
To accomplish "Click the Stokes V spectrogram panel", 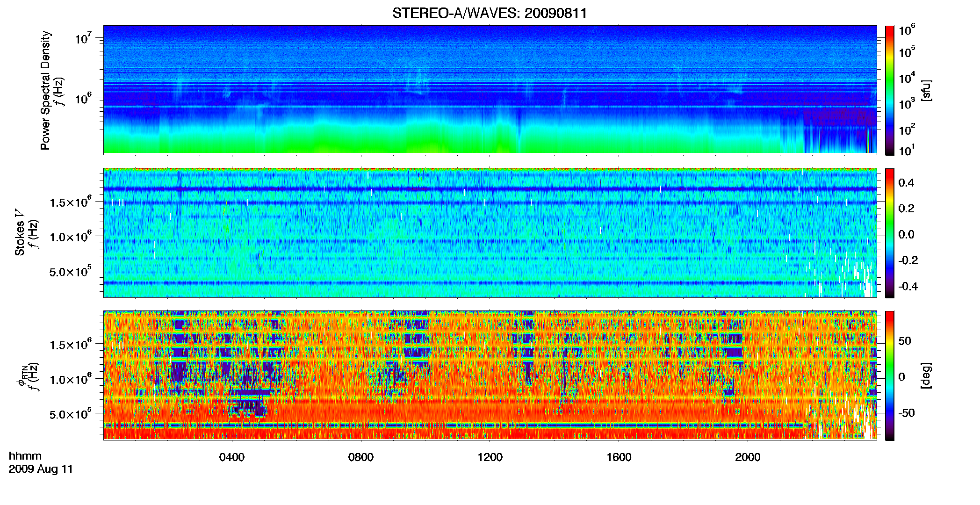I will pos(490,232).
